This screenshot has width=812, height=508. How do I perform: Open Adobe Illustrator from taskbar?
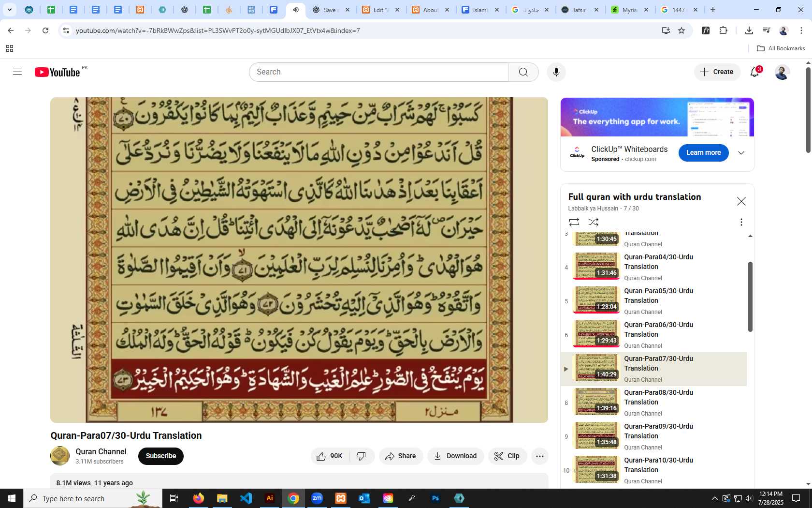270,498
